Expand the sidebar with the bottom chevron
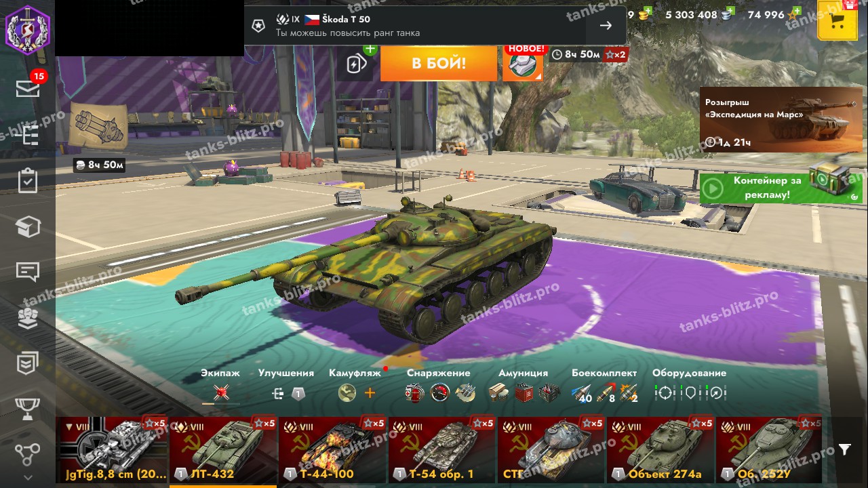This screenshot has width=868, height=488. click(28, 477)
